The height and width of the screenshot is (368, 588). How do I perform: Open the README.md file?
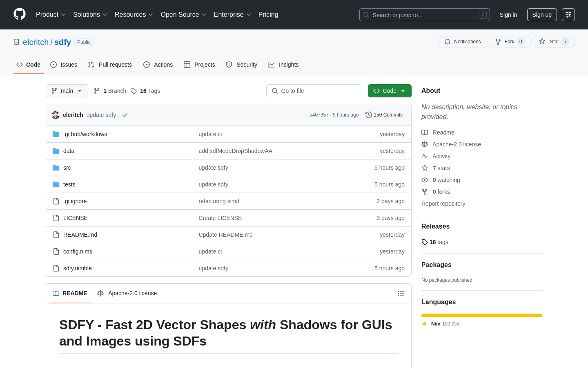point(80,235)
